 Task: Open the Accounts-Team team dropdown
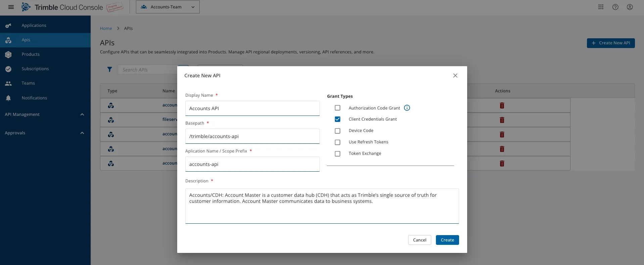[167, 7]
